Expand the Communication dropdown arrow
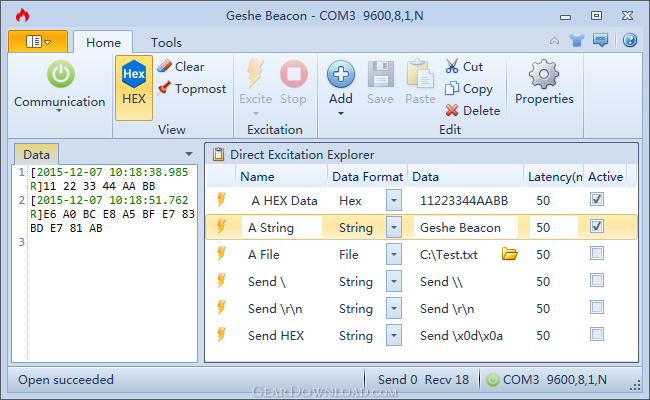The height and width of the screenshot is (400, 650). pyautogui.click(x=59, y=111)
